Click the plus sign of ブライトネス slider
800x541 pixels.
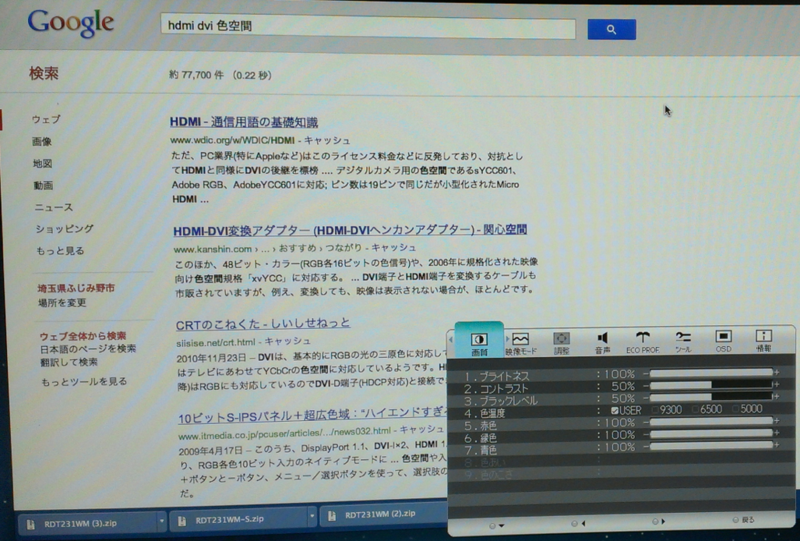[777, 373]
